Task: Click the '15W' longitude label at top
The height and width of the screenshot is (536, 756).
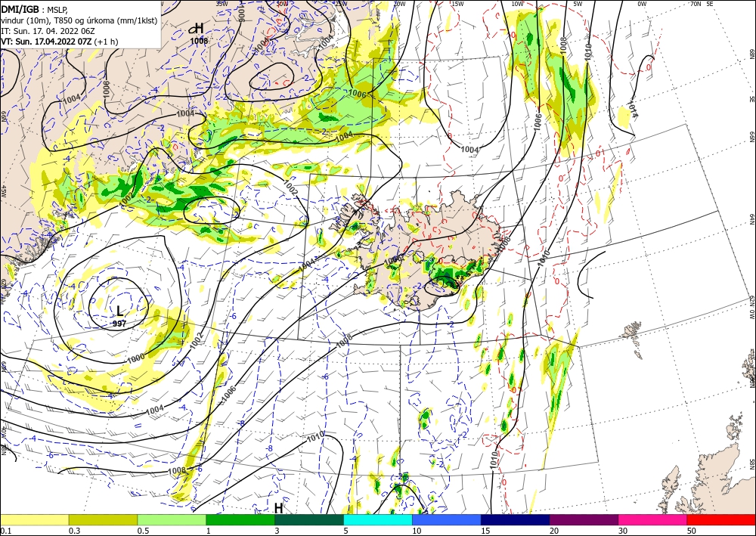Action: point(458,4)
